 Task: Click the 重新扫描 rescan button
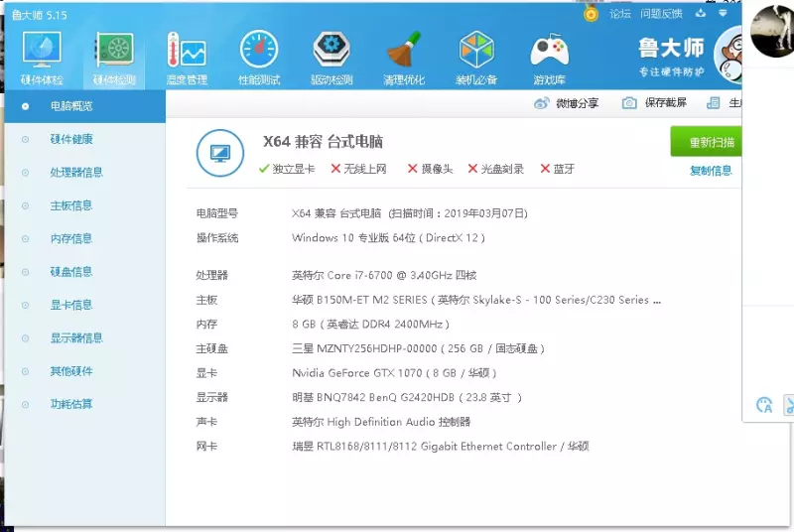(x=707, y=142)
